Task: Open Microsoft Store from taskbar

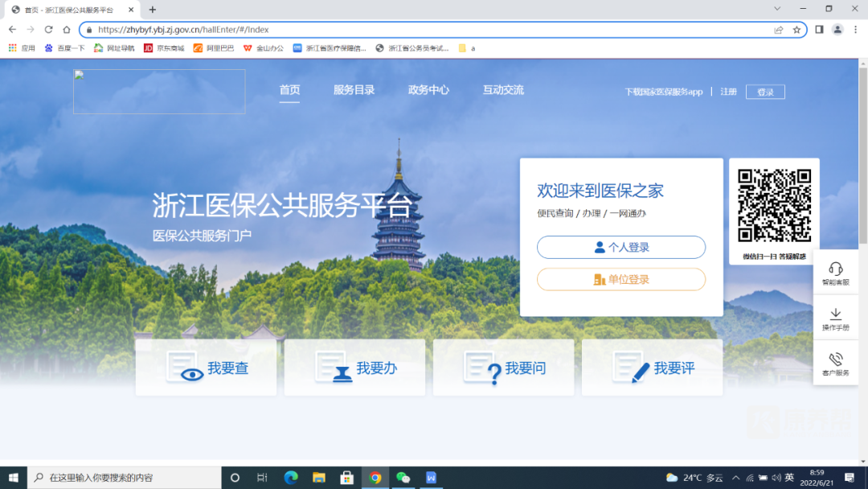Action: point(347,478)
